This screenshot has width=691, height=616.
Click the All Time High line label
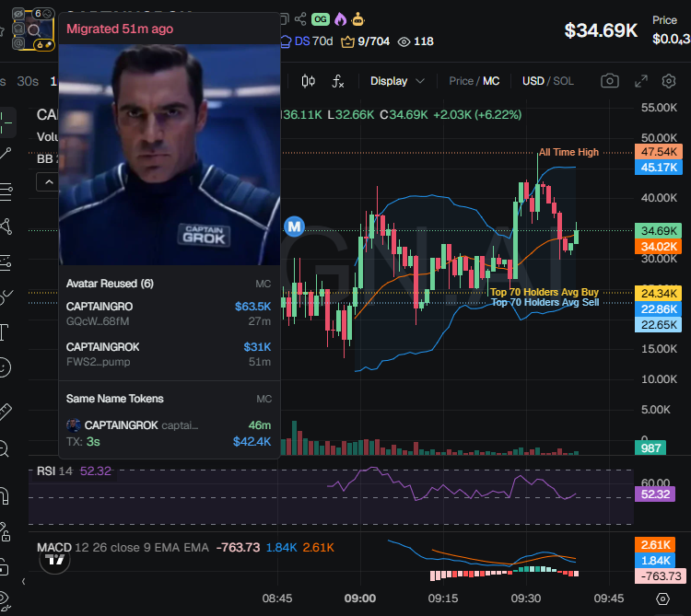click(x=569, y=152)
